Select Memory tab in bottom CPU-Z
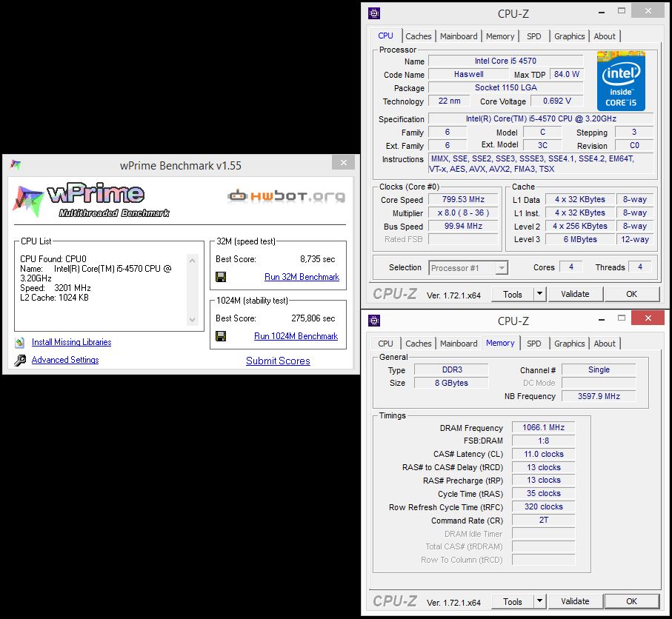672x619 pixels. click(499, 343)
